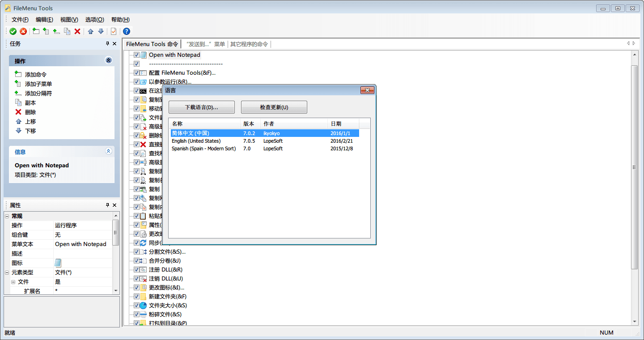Switch to the 其它程序的命令 tab

pyautogui.click(x=249, y=44)
